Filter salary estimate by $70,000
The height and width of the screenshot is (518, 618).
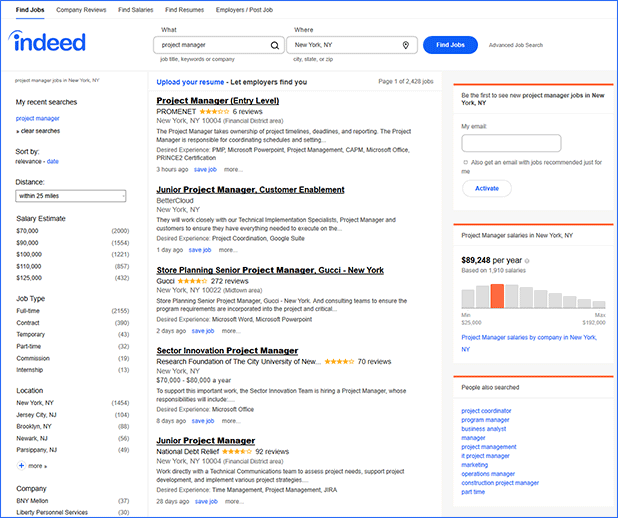pyautogui.click(x=27, y=231)
